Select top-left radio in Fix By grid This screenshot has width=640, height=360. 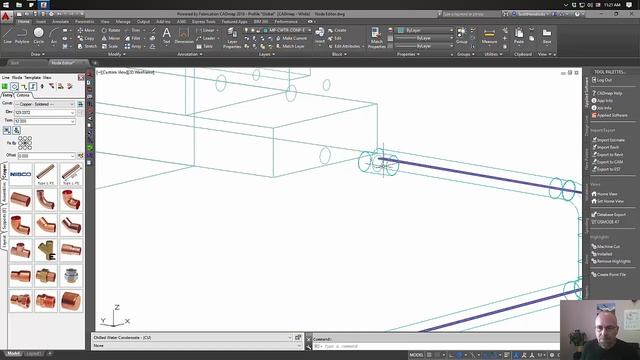(20, 138)
